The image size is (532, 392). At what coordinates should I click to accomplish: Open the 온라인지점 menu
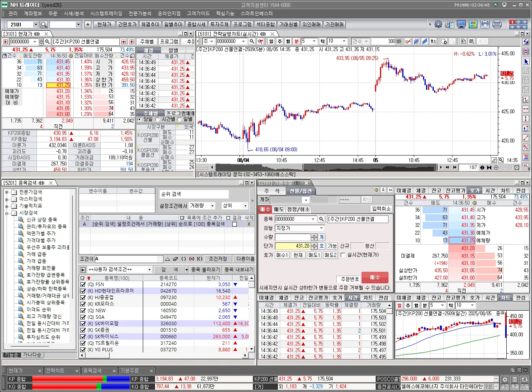169,13
